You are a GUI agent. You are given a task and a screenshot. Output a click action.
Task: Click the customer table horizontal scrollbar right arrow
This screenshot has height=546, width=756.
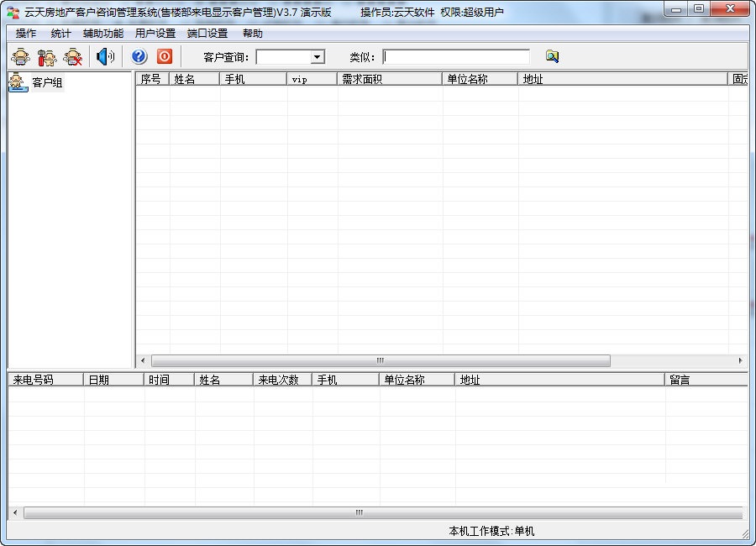click(740, 360)
